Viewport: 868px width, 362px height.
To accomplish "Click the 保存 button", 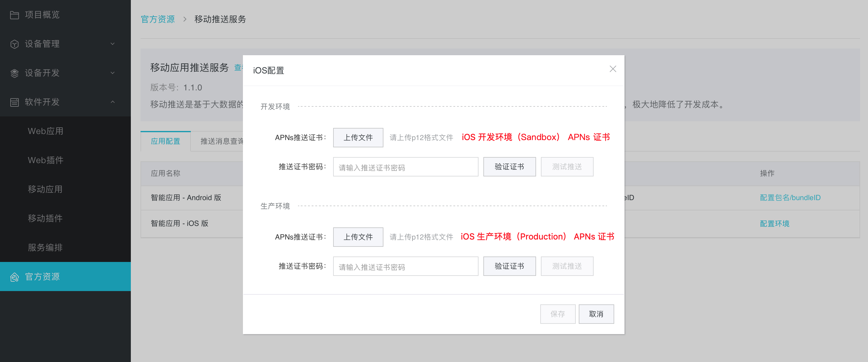I will pyautogui.click(x=558, y=314).
